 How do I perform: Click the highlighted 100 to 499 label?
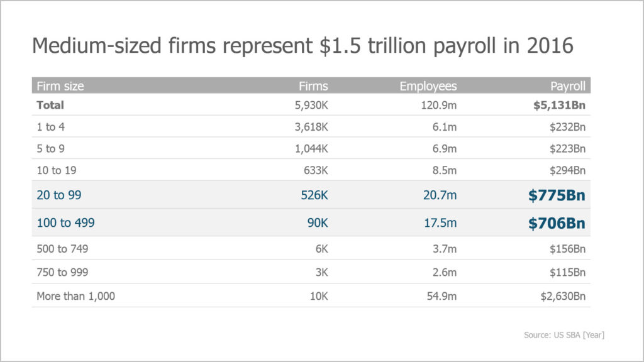click(x=65, y=223)
